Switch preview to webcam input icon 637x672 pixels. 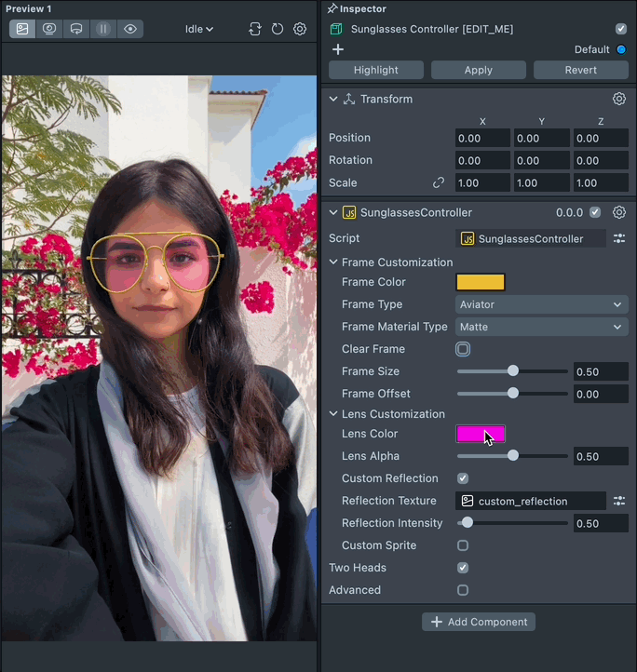click(49, 29)
